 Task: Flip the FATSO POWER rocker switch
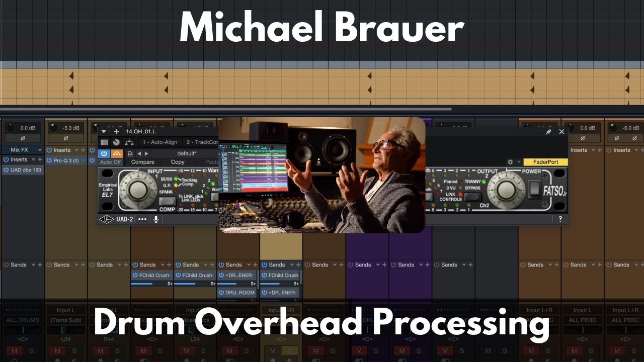coord(534,189)
